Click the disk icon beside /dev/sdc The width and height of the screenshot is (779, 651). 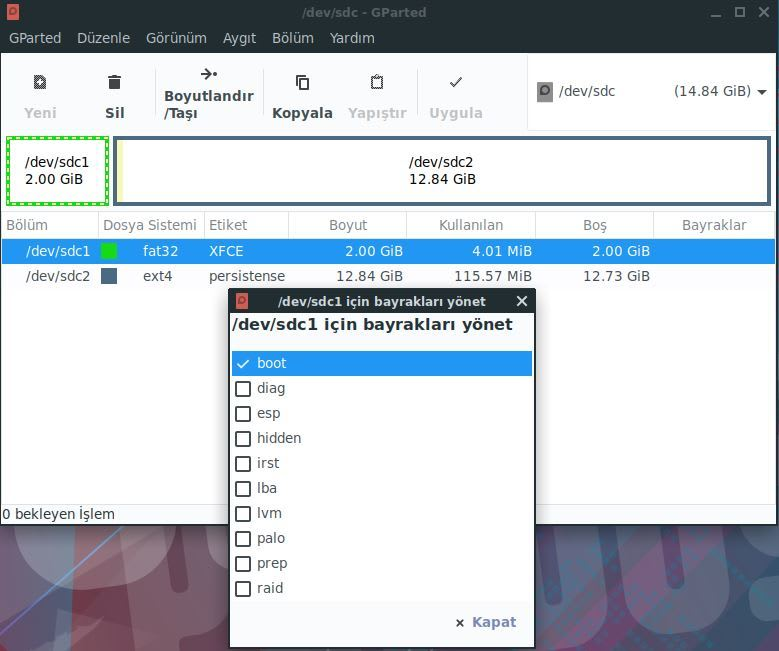545,91
